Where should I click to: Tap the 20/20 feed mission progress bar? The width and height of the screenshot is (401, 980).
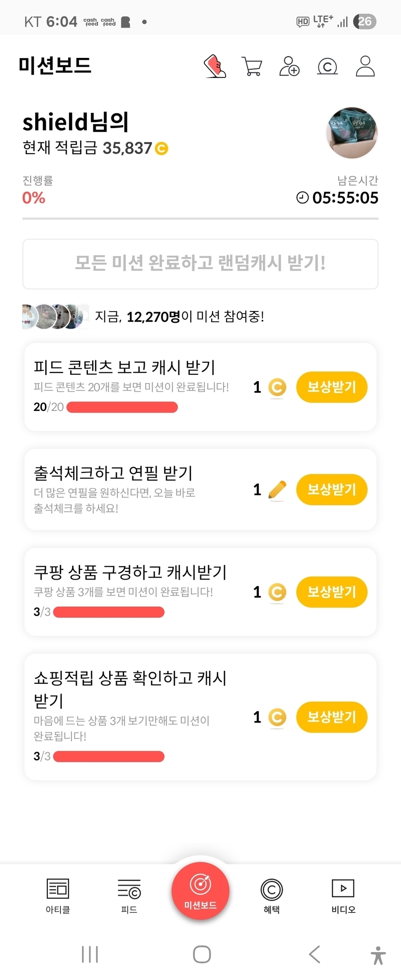122,407
